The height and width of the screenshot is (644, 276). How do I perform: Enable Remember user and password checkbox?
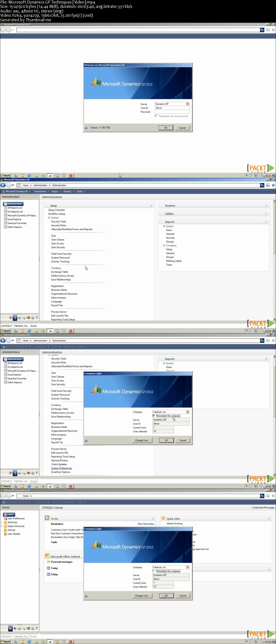pyautogui.click(x=156, y=116)
